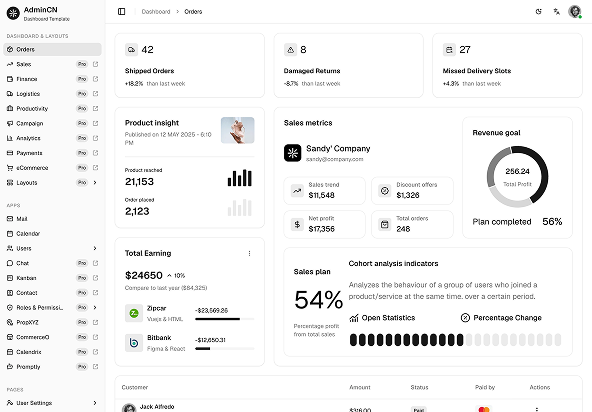Click the Product insight thumbnail image
This screenshot has width=592, height=412.
pos(237,130)
